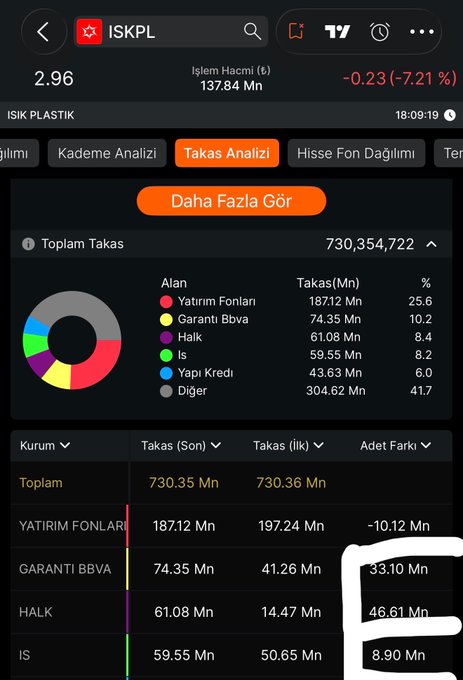Tap the 137.84 Mn volume value
Viewport: 463px width, 680px height.
pos(231,86)
